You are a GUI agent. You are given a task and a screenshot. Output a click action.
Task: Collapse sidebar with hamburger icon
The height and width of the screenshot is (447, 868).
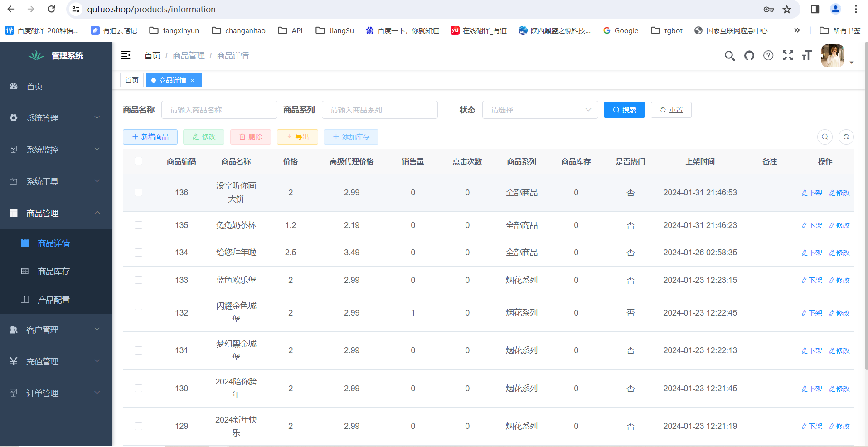pyautogui.click(x=126, y=55)
